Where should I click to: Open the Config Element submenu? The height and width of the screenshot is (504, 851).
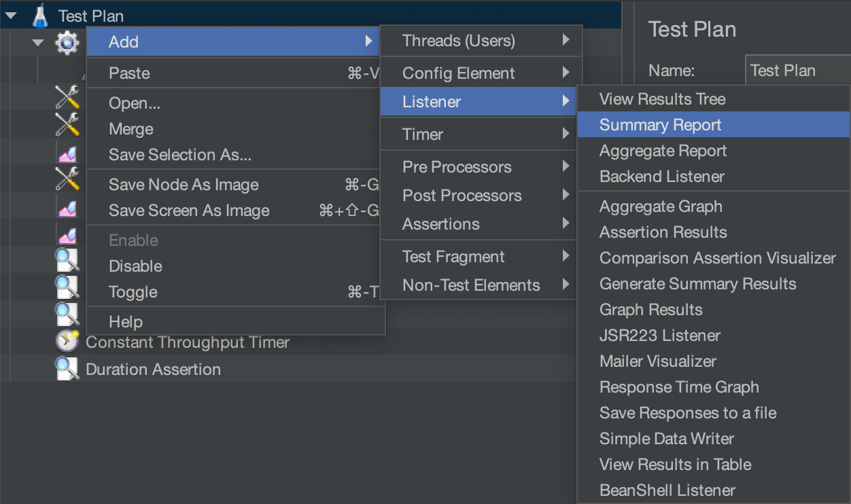(458, 73)
